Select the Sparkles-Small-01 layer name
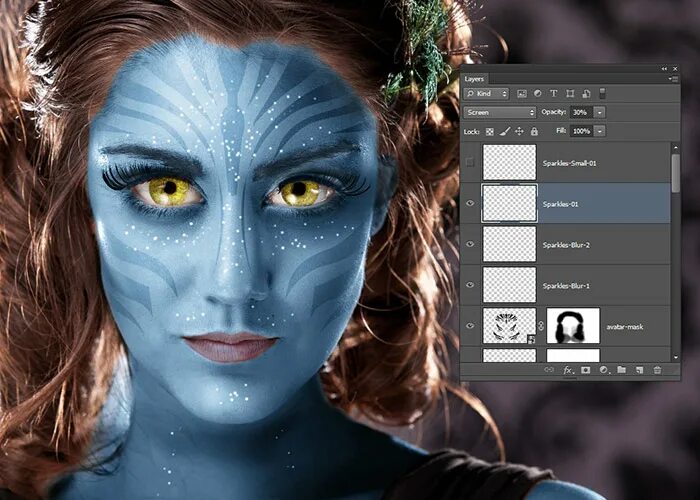 (x=569, y=163)
